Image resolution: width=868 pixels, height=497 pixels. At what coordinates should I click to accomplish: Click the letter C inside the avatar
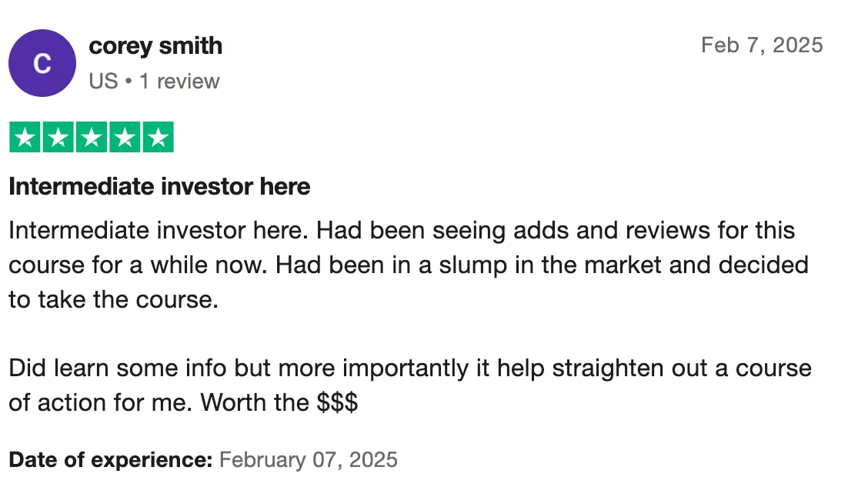click(42, 64)
